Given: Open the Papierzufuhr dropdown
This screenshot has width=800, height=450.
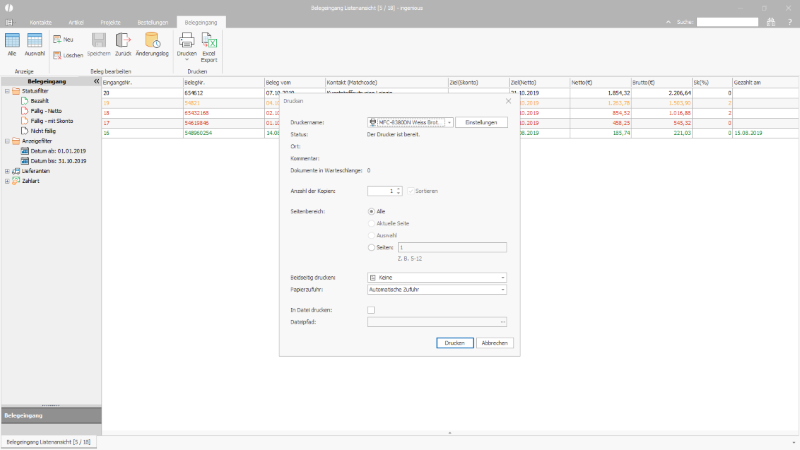Looking at the screenshot, I should pos(503,290).
